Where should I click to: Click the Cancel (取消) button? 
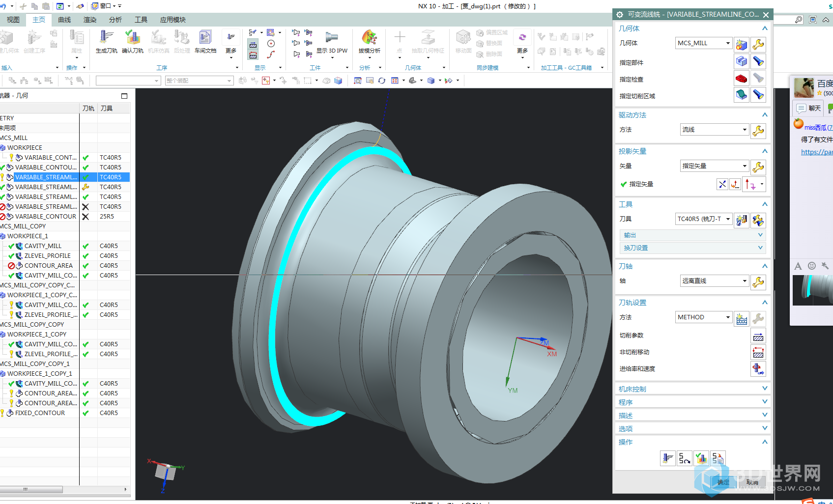coord(752,482)
